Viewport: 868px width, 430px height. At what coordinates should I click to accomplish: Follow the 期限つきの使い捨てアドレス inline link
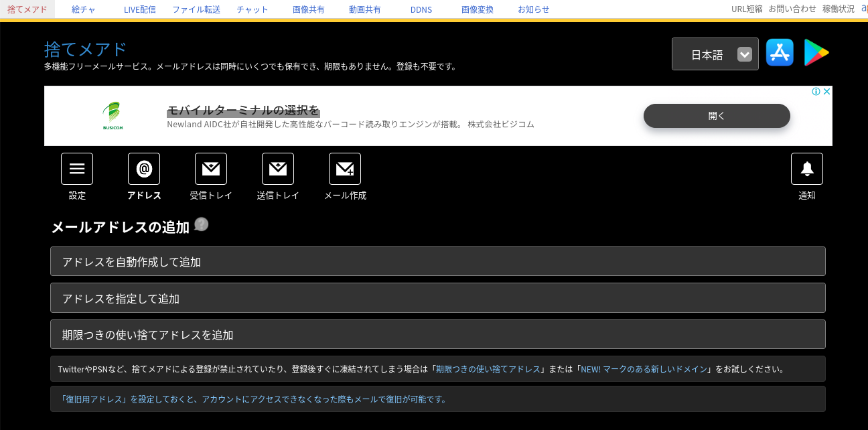pos(488,369)
